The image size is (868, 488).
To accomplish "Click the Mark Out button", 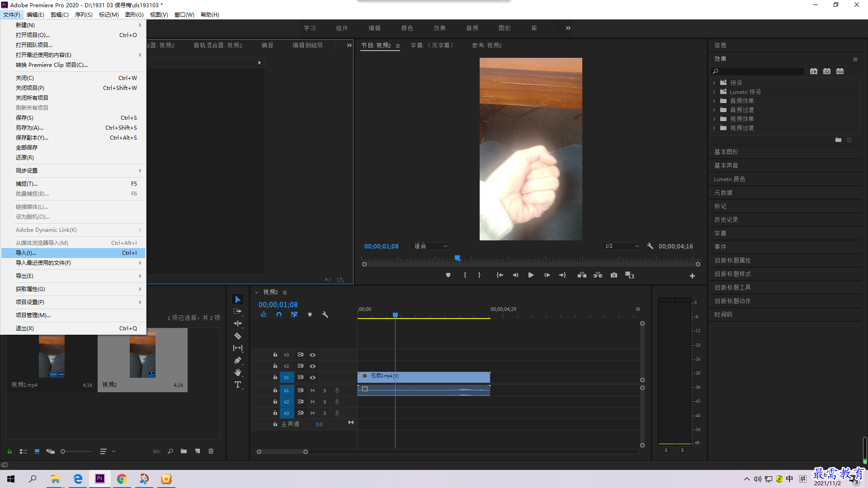I will tap(479, 275).
